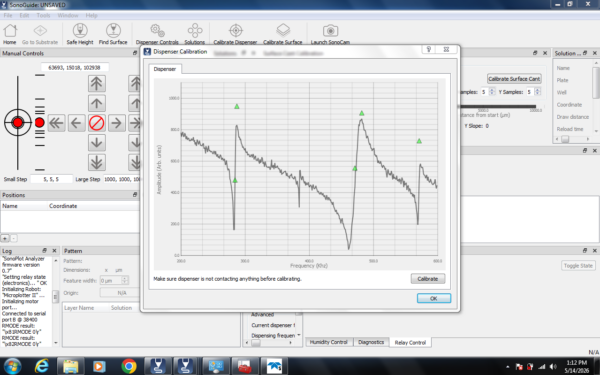Open Google Chrome from the taskbar
This screenshot has width=600, height=375.
point(129,366)
